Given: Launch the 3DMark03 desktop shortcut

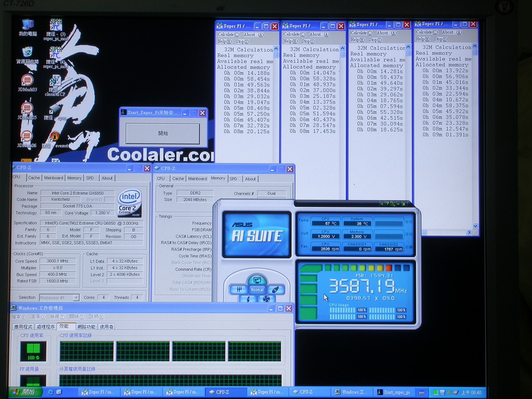Looking at the screenshot, I should [27, 83].
